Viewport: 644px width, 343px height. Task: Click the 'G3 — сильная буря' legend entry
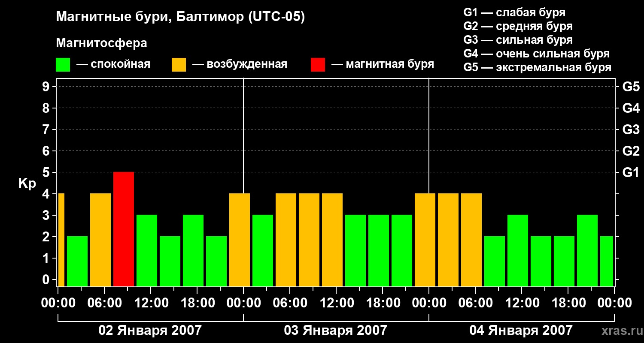click(x=518, y=40)
